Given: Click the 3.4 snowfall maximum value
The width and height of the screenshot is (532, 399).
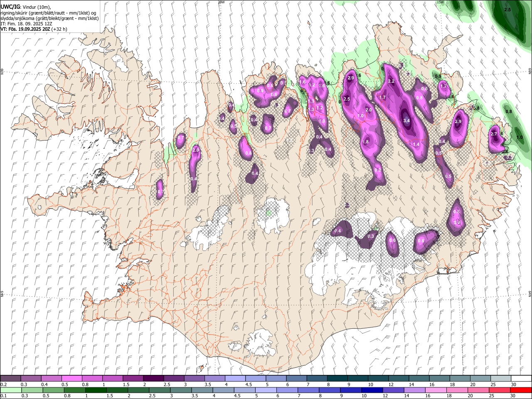Looking at the screenshot, I should [406, 121].
